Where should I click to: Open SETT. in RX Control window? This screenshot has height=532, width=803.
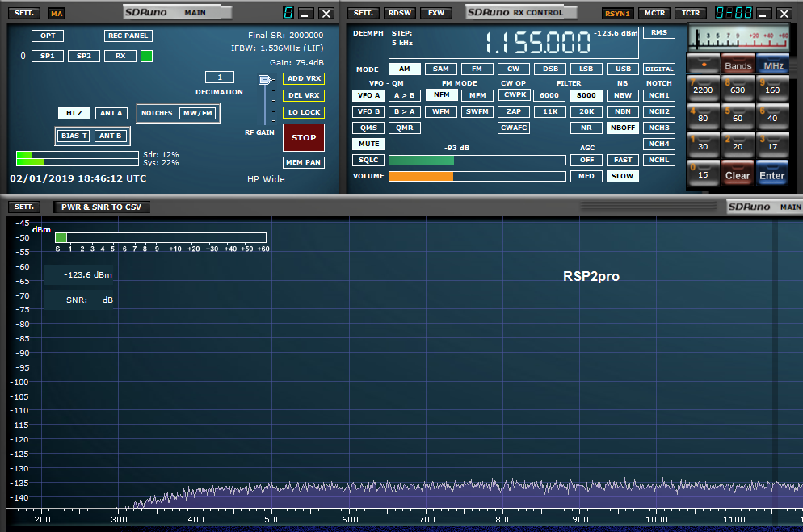pos(363,13)
